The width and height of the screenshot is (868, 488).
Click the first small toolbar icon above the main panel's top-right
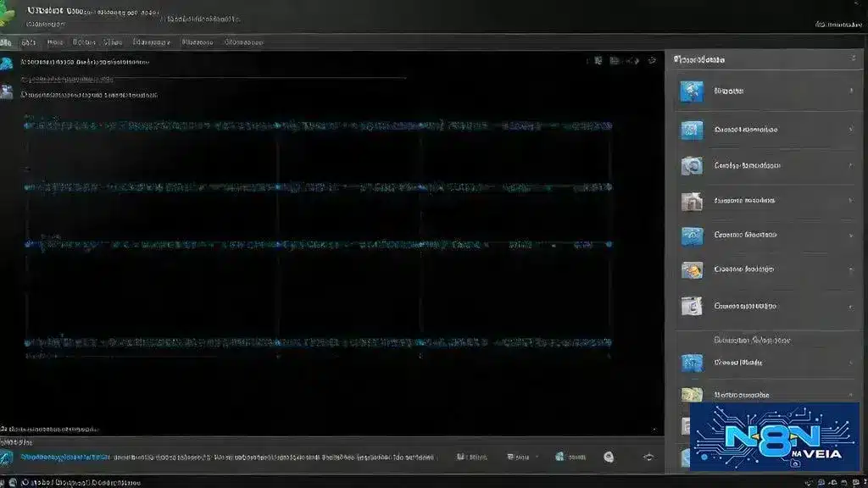tap(598, 61)
